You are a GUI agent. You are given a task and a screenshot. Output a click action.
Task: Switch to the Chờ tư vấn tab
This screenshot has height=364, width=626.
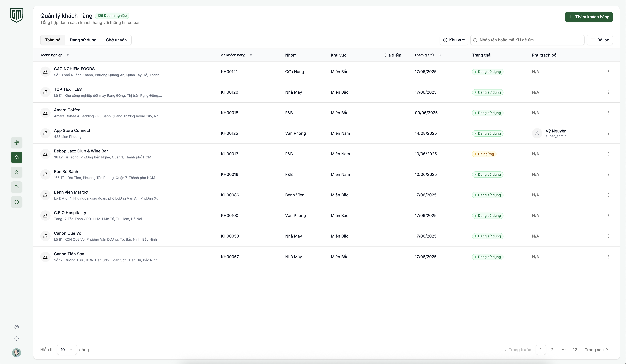tap(116, 40)
